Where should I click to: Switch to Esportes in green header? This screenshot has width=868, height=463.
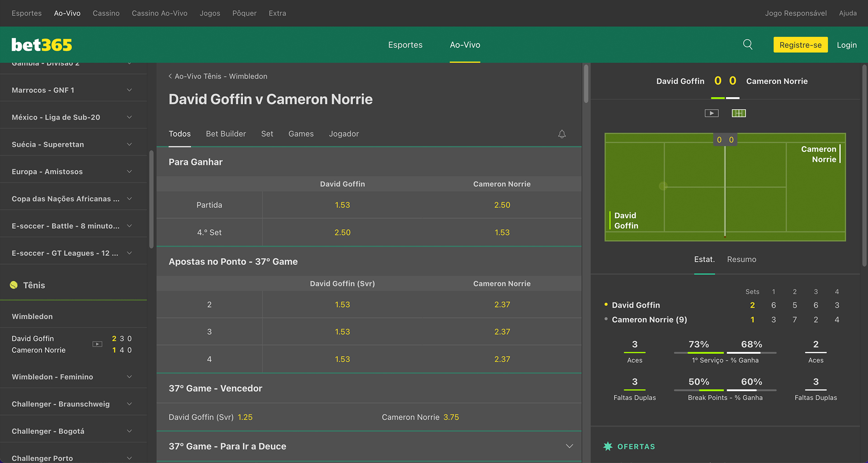405,45
